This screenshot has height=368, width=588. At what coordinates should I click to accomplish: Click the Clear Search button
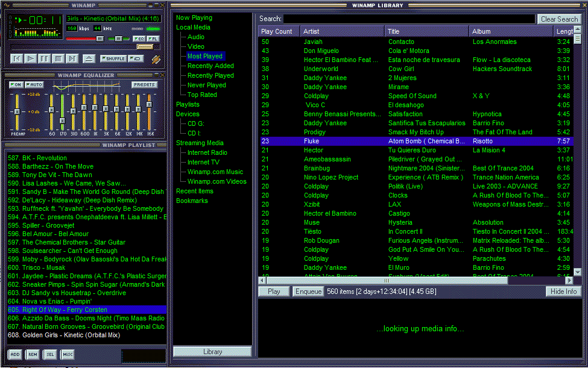(558, 19)
